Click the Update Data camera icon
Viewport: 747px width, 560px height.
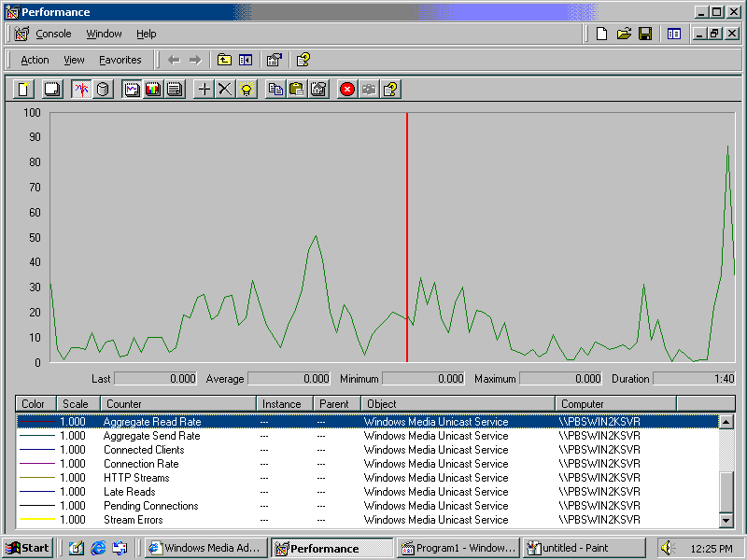click(369, 89)
